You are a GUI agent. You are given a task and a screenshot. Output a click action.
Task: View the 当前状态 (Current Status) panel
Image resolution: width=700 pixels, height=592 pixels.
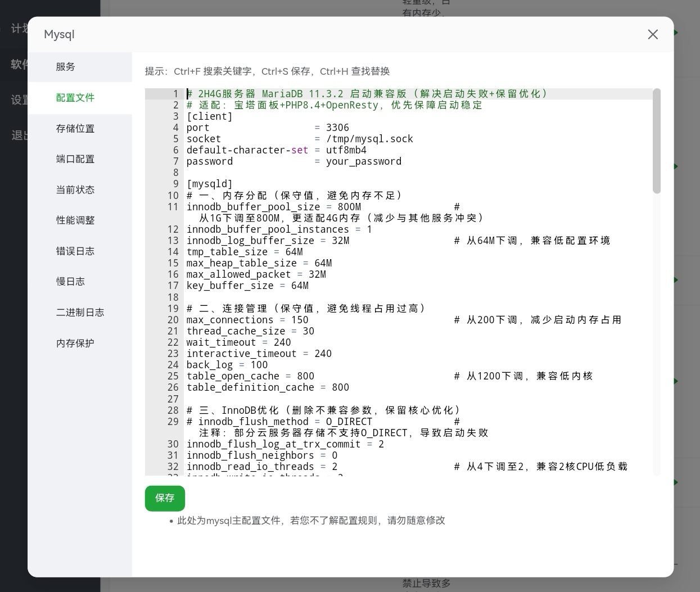click(75, 189)
